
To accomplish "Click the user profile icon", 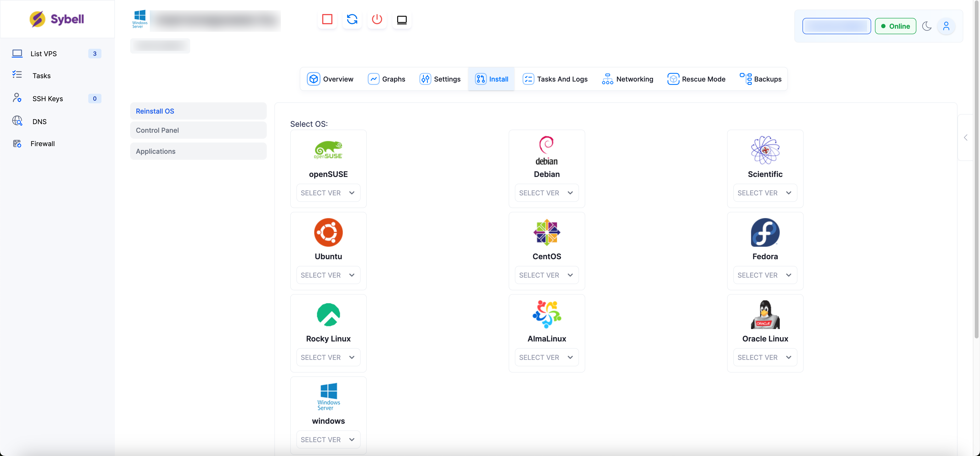I will point(946,26).
